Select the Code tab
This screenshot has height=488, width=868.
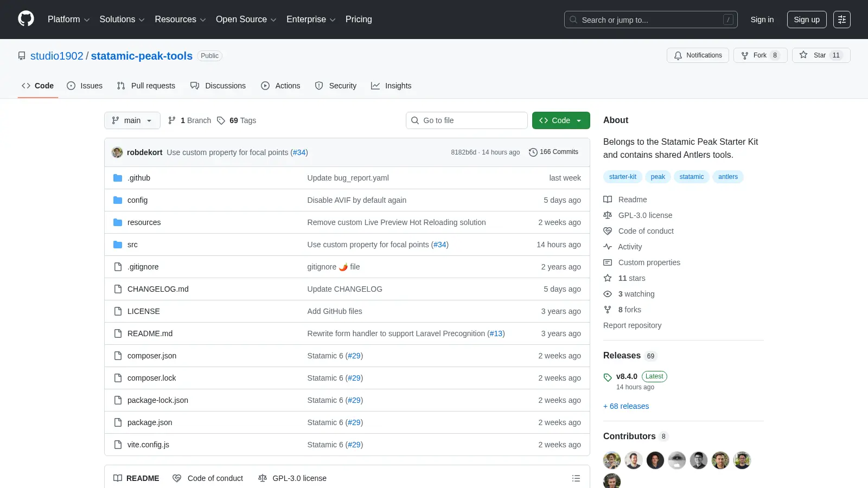click(38, 86)
